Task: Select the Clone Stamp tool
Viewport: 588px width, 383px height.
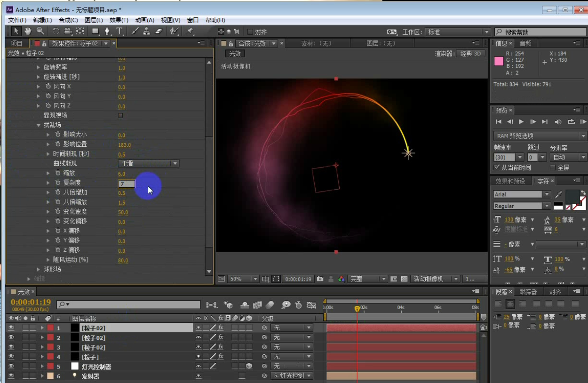Action: point(147,31)
